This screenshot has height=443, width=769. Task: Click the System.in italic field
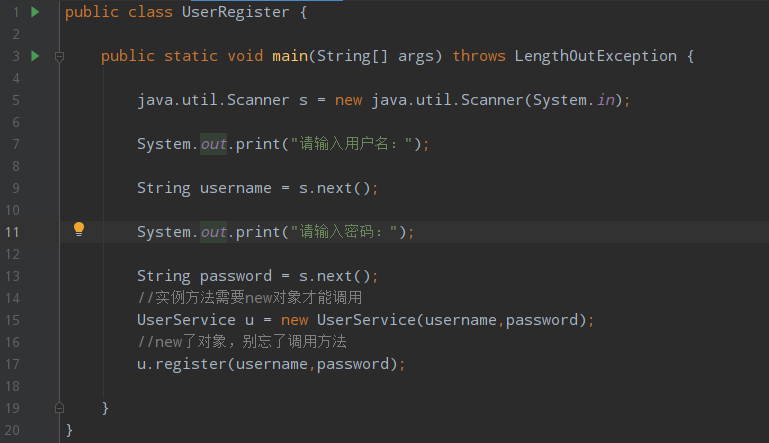pos(606,100)
